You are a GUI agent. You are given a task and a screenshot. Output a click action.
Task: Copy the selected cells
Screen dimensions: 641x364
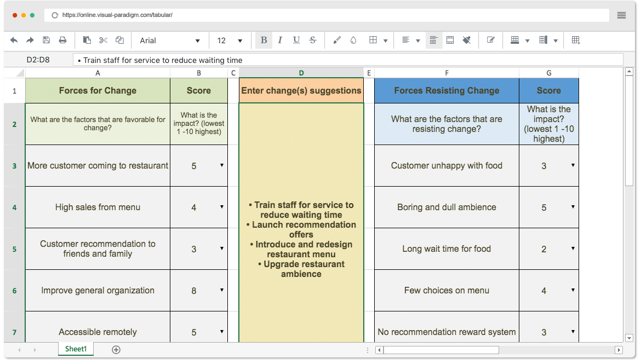coord(119,40)
